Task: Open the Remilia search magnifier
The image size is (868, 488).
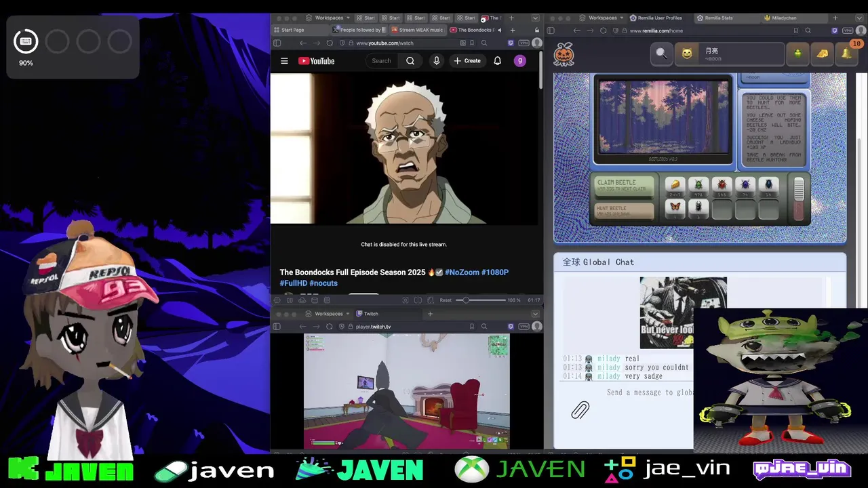Action: coord(661,54)
